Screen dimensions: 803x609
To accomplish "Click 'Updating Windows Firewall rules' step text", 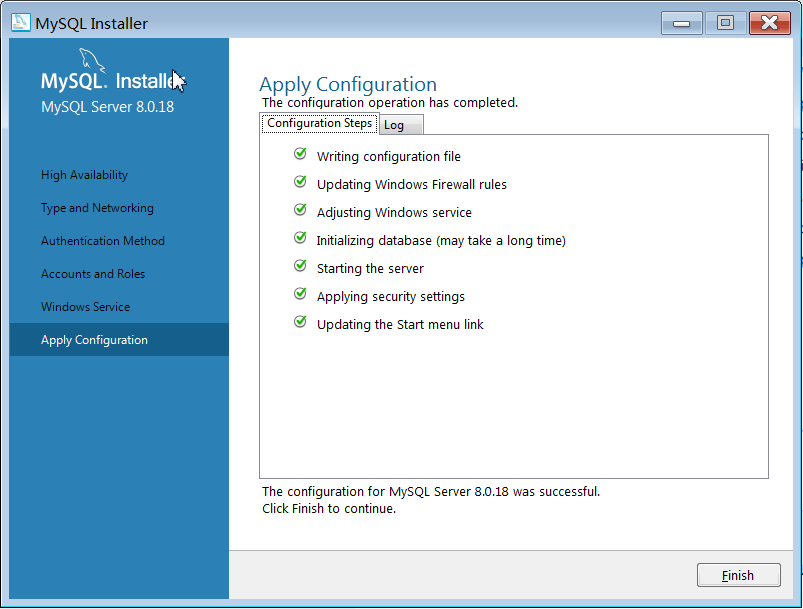I will coord(412,185).
